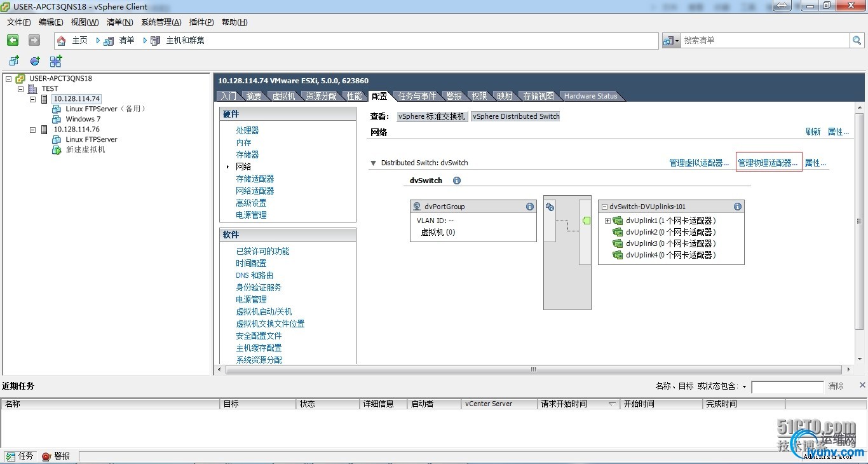868x464 pixels.
Task: Click the search inventory magnifier icon
Action: [857, 40]
